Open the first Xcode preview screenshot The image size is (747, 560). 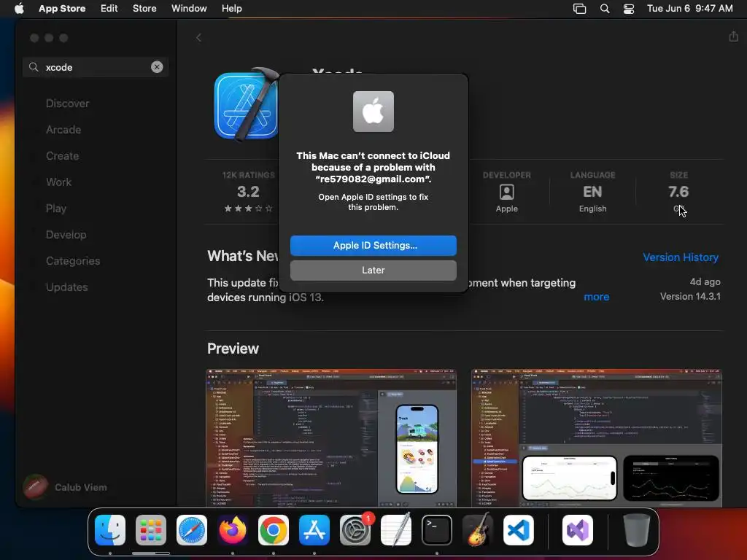click(x=331, y=437)
